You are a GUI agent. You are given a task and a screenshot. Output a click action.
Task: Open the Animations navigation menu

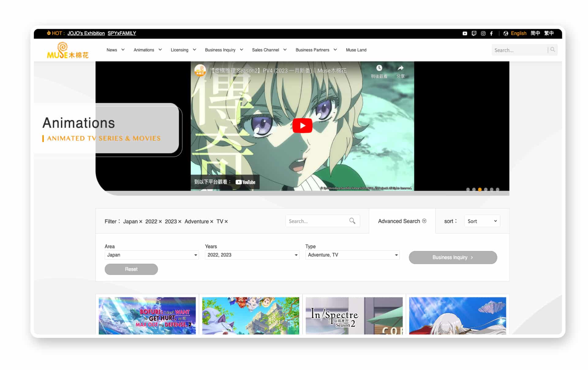point(148,50)
